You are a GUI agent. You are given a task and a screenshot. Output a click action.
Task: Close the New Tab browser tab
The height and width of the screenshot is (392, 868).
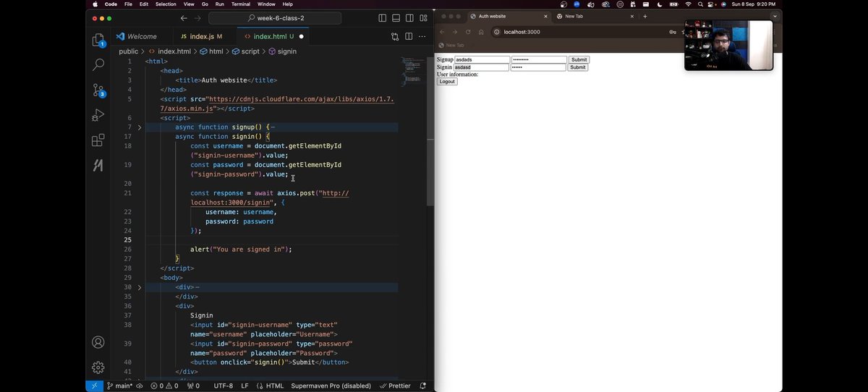(632, 16)
